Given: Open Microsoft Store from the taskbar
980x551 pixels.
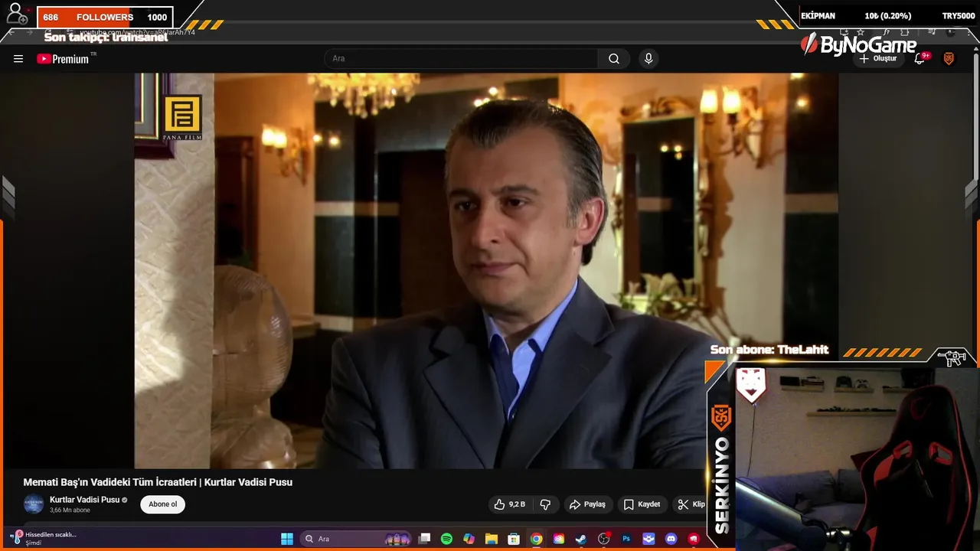Looking at the screenshot, I should pyautogui.click(x=514, y=539).
